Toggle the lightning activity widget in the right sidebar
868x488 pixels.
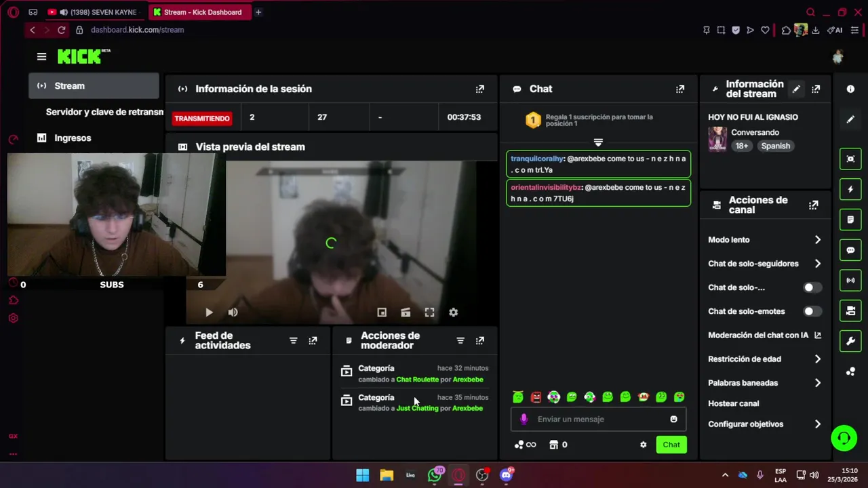[850, 189]
